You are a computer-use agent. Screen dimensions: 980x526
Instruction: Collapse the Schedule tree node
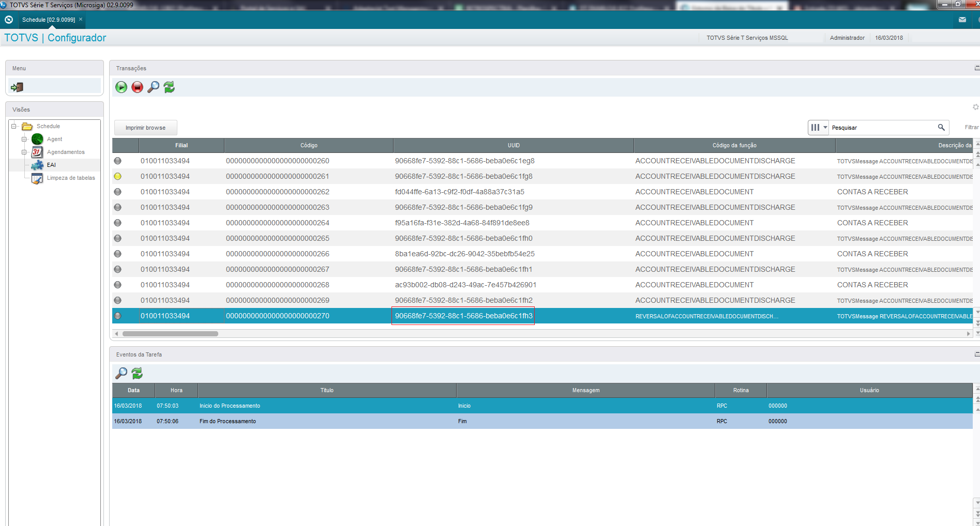pos(14,126)
